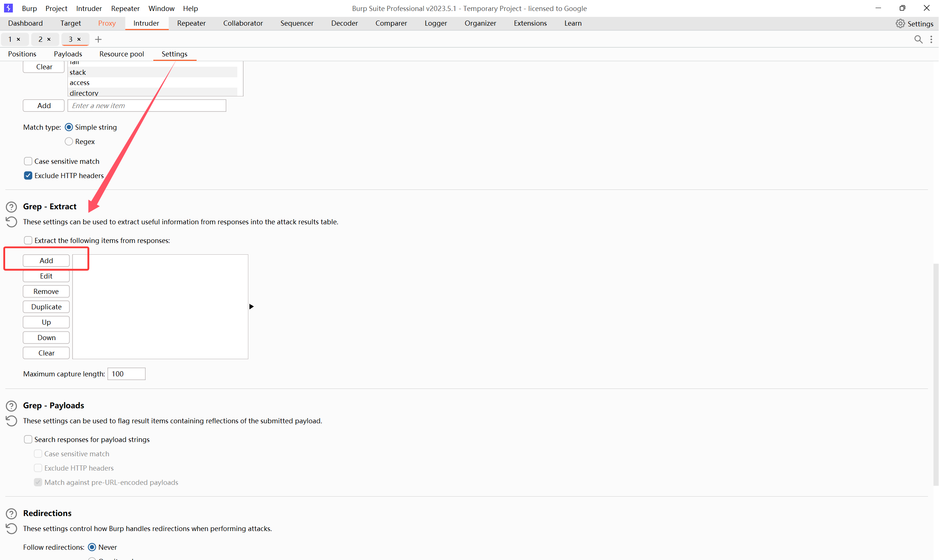Screen dimensions: 939x560
Task: Toggle Exclude HTTP headers checkbox under Match type
Action: [28, 176]
